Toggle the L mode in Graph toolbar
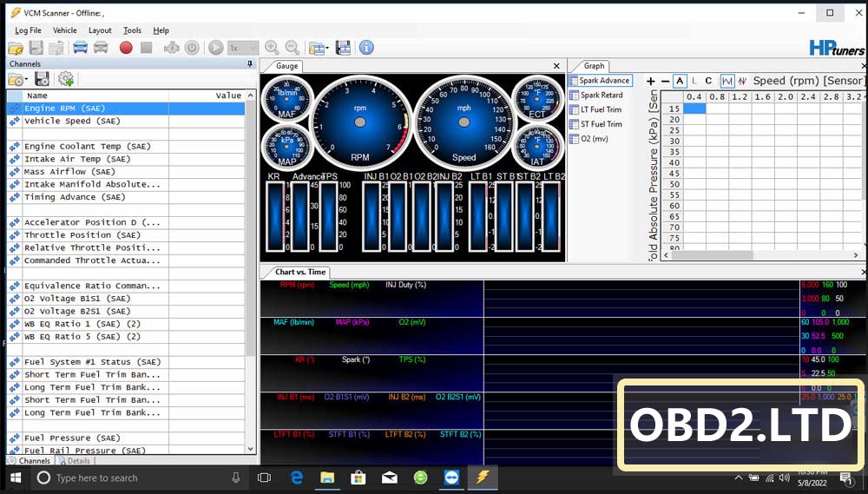 tap(694, 81)
